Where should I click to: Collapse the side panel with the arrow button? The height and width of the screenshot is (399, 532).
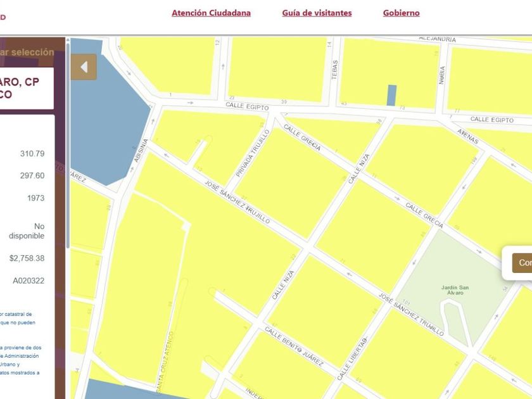pyautogui.click(x=84, y=67)
